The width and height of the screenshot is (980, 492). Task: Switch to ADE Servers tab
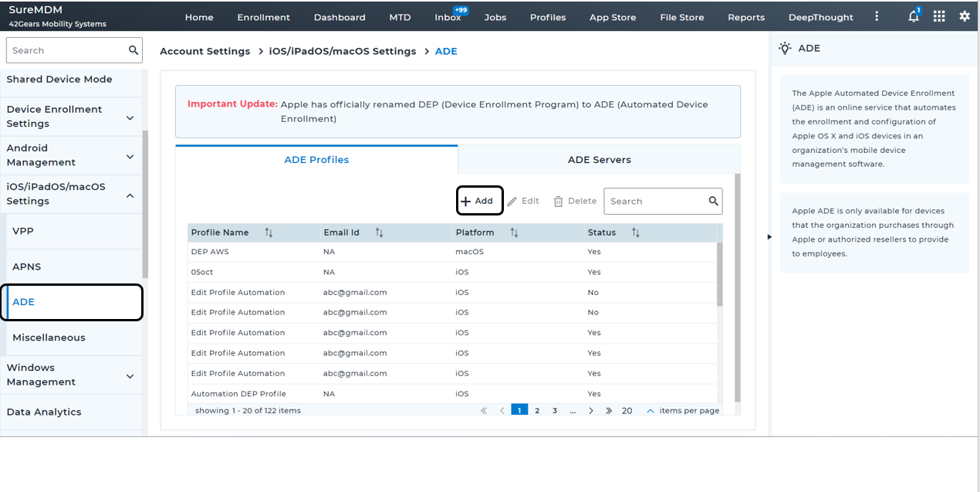599,160
